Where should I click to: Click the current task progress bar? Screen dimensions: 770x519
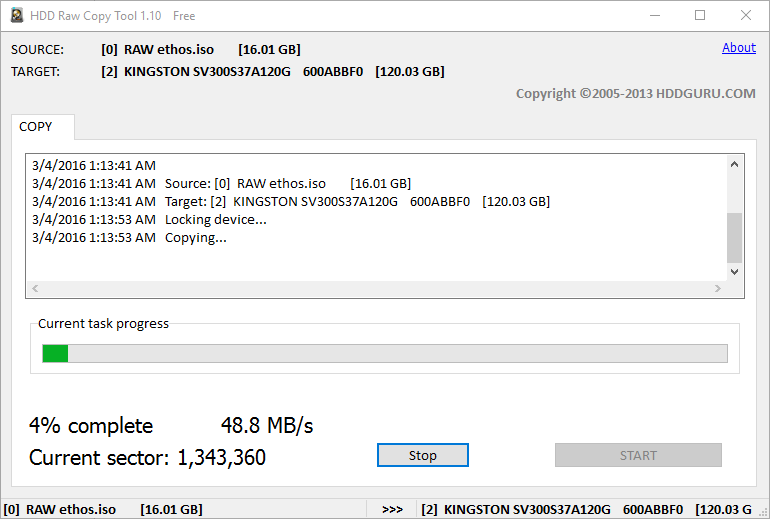click(x=385, y=354)
